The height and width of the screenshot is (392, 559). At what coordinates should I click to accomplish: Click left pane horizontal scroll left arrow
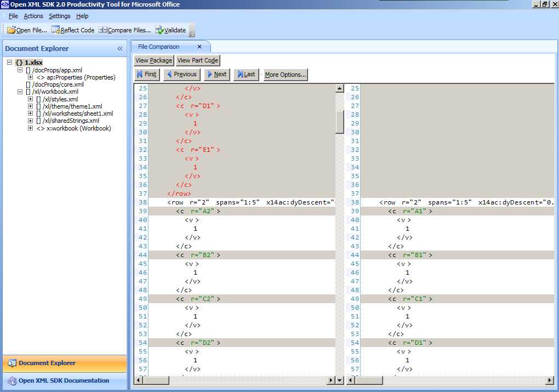coord(138,380)
